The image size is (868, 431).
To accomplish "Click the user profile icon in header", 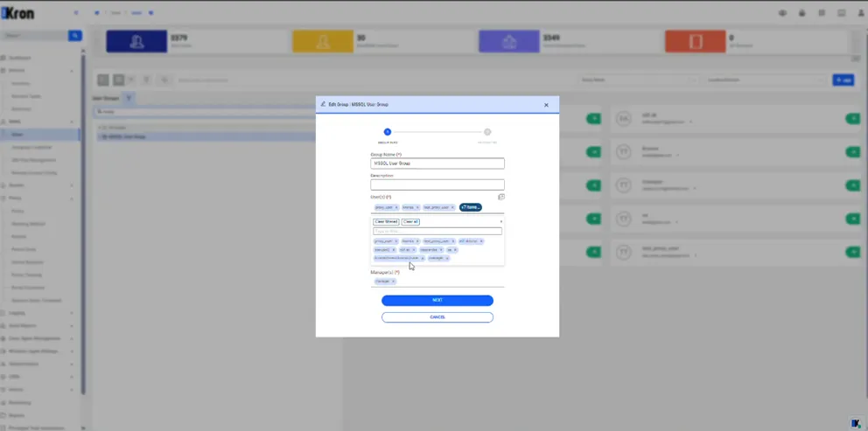I will click(x=861, y=13).
